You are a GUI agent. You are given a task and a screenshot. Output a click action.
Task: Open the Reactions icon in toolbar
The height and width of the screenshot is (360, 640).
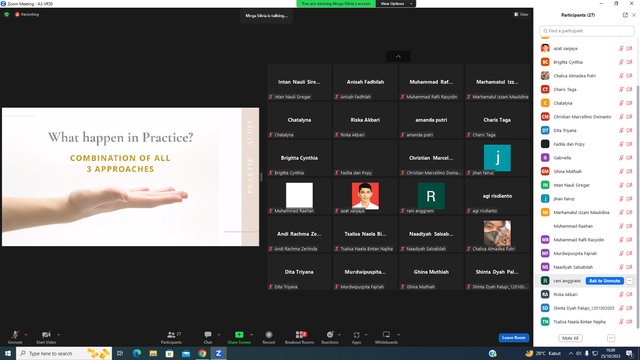coord(330,335)
